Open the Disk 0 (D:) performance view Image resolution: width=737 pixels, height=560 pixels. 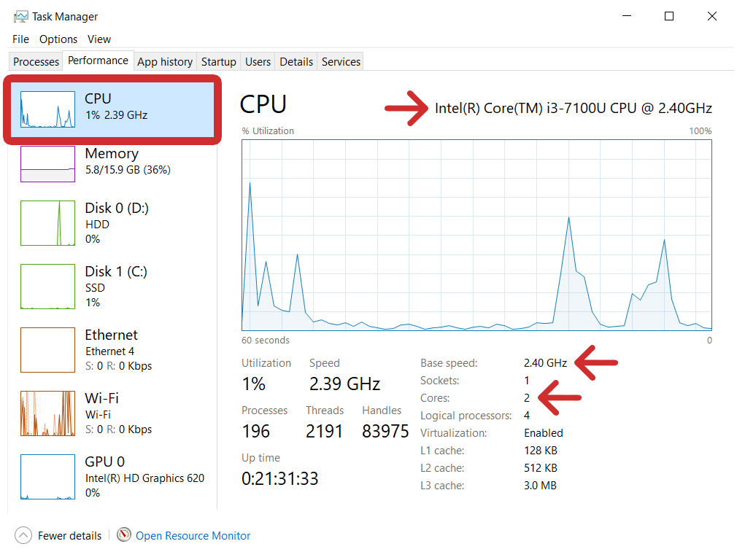[109, 224]
